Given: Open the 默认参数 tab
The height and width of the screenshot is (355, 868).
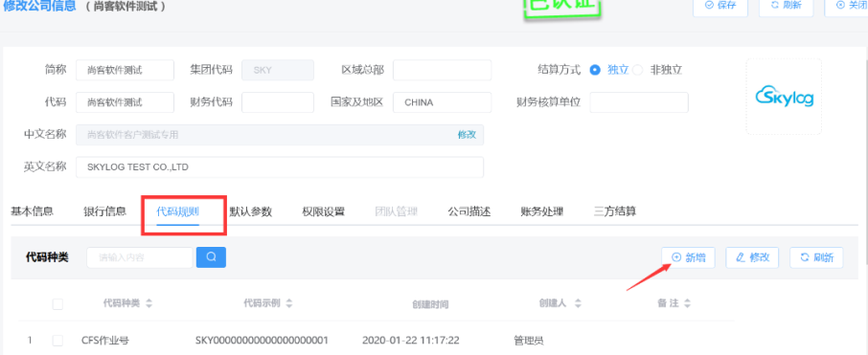Looking at the screenshot, I should pos(251,211).
